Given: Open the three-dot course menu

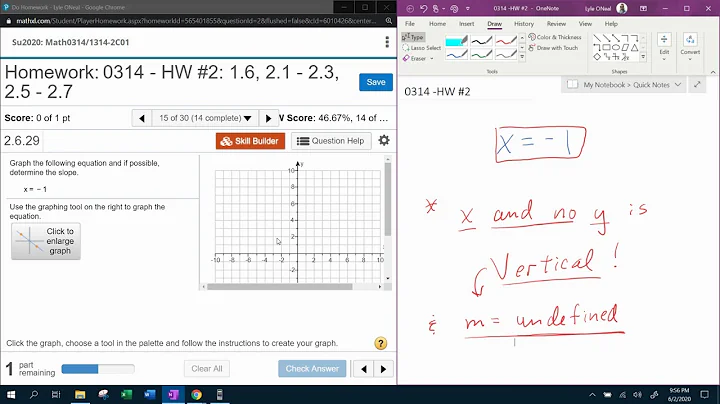Looking at the screenshot, I should click(x=387, y=42).
